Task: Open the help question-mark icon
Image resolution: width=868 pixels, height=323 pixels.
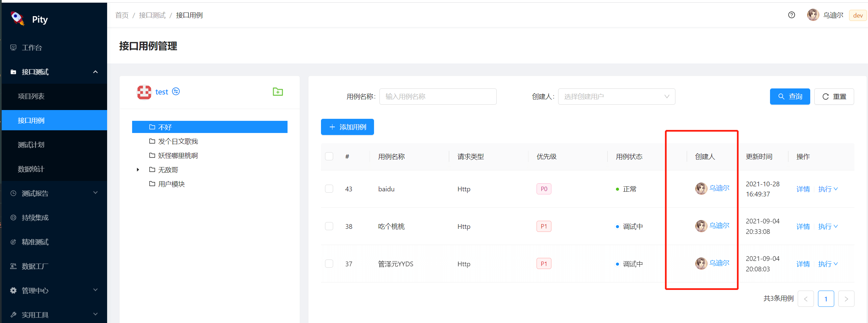Action: [792, 15]
